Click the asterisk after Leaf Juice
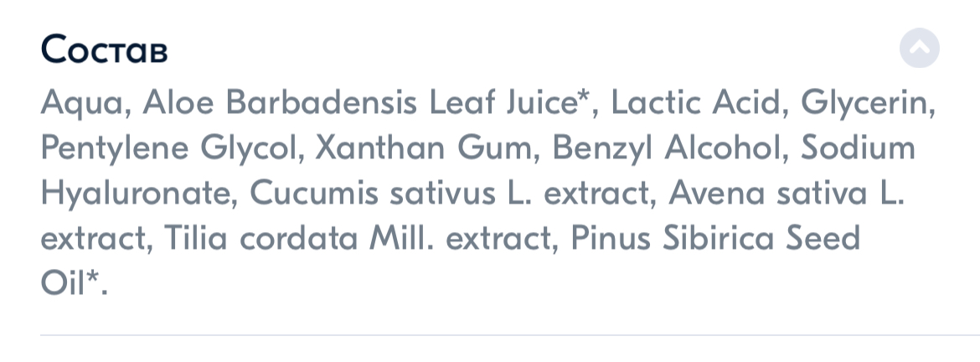 tap(584, 99)
